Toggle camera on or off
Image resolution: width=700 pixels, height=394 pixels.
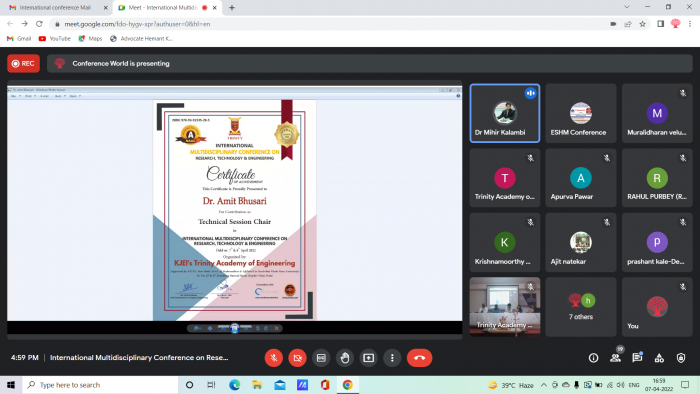(x=297, y=358)
